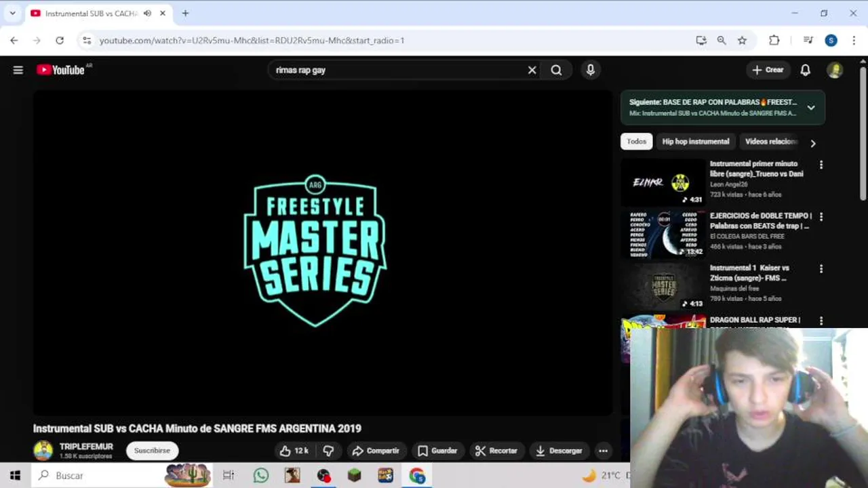This screenshot has height=488, width=868.
Task: View site information icon in address bar
Action: click(86, 41)
